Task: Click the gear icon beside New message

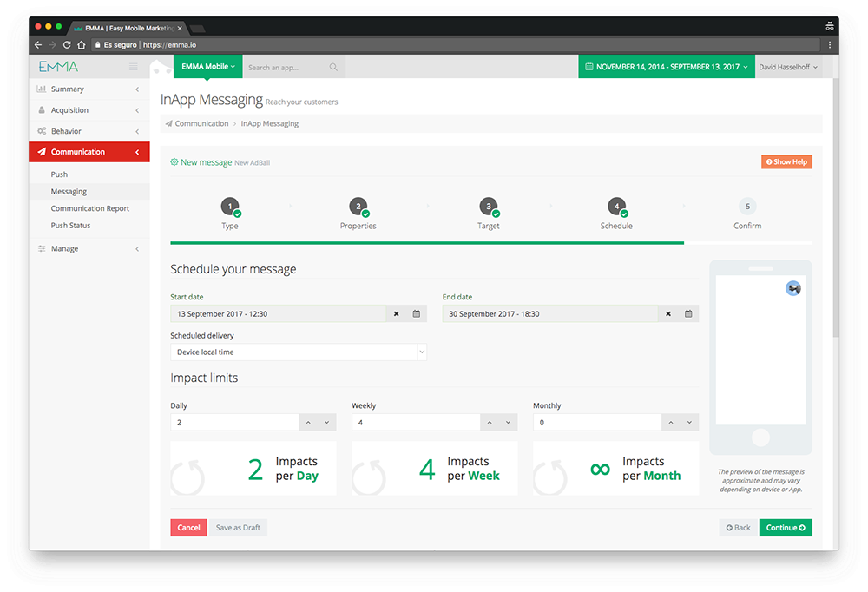Action: click(174, 161)
